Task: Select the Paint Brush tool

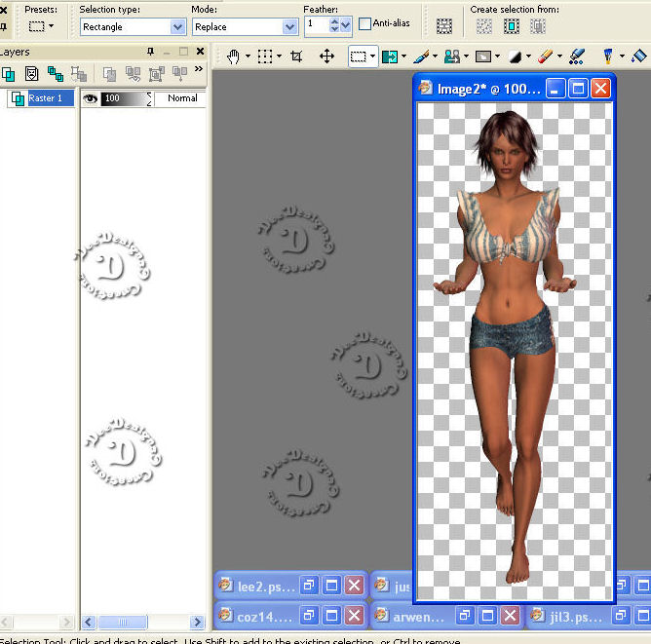Action: coord(421,57)
